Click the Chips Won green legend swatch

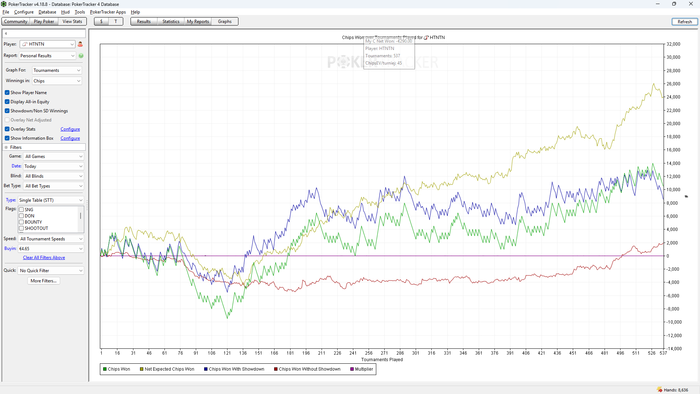pos(105,369)
